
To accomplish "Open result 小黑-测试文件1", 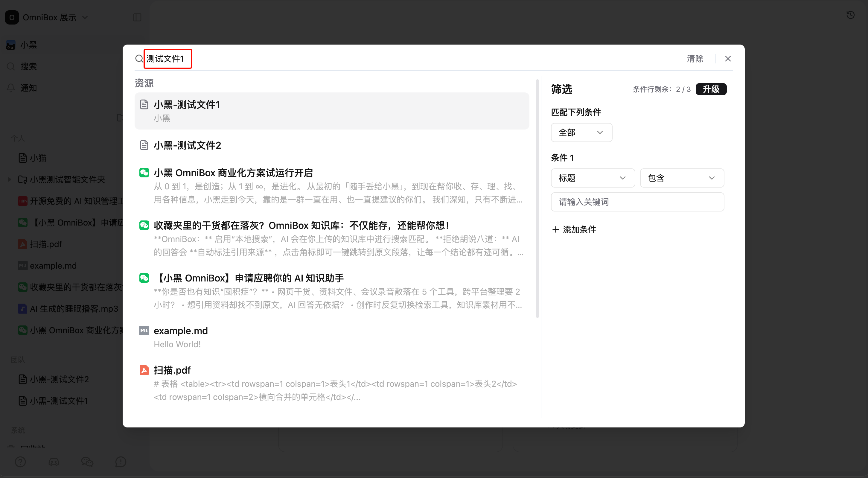I will [332, 111].
